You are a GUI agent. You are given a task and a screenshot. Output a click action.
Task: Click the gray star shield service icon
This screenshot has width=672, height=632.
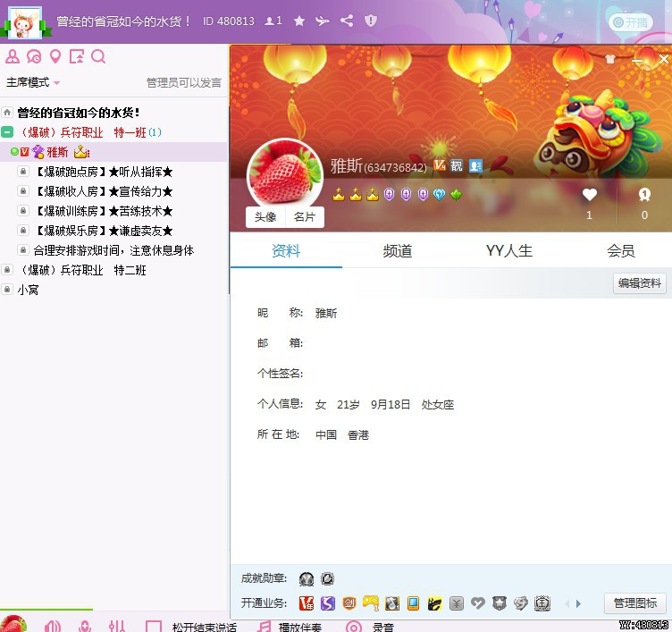pos(500,603)
